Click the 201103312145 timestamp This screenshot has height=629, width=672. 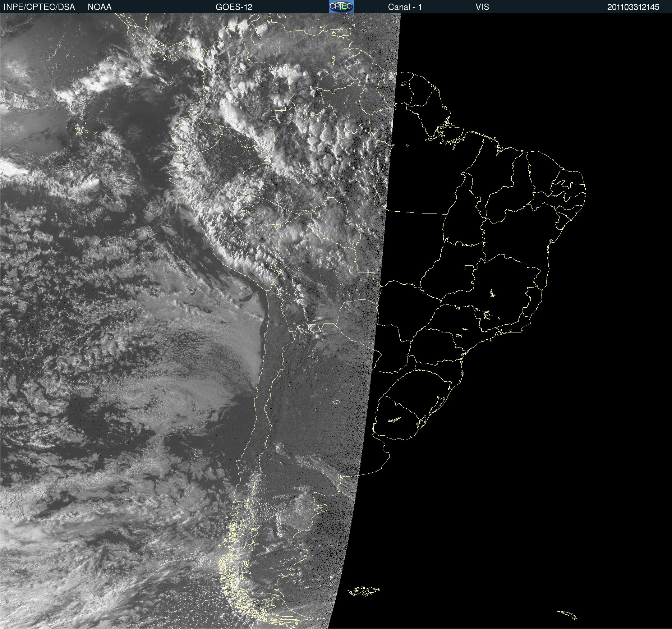point(633,7)
